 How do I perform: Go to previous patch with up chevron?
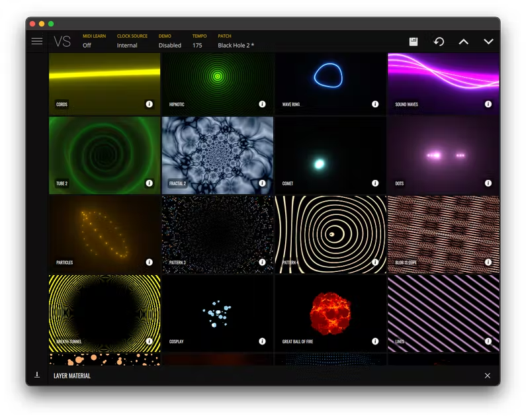coord(463,42)
